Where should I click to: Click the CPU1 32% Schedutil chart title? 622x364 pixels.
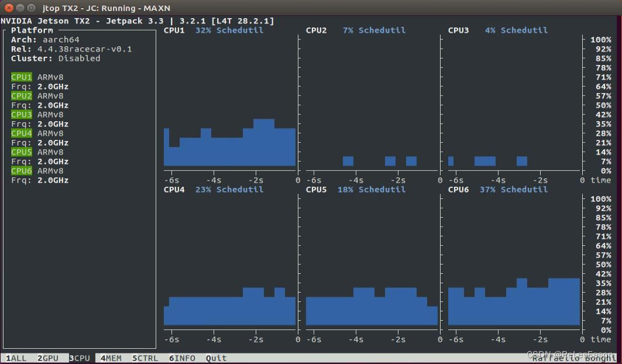click(214, 30)
